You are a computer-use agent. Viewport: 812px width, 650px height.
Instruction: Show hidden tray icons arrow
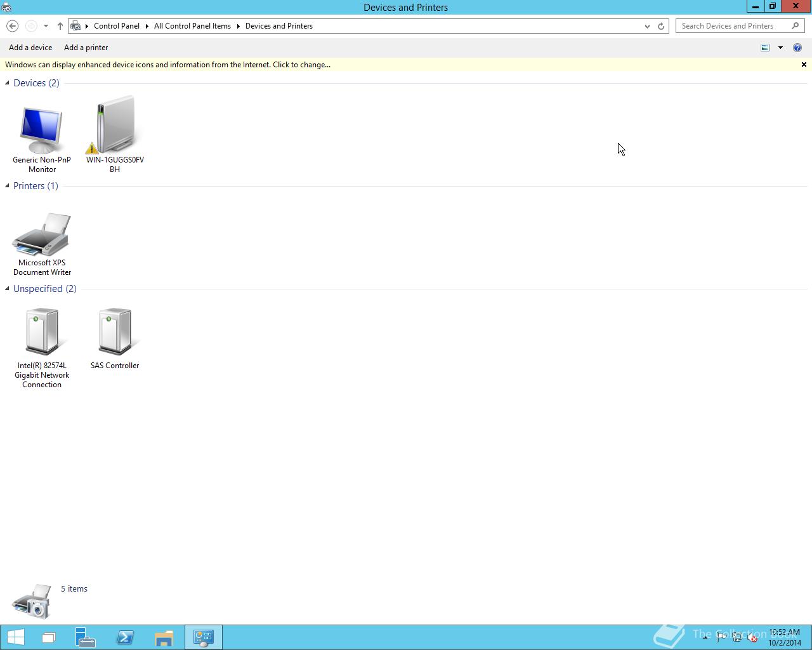tap(705, 637)
